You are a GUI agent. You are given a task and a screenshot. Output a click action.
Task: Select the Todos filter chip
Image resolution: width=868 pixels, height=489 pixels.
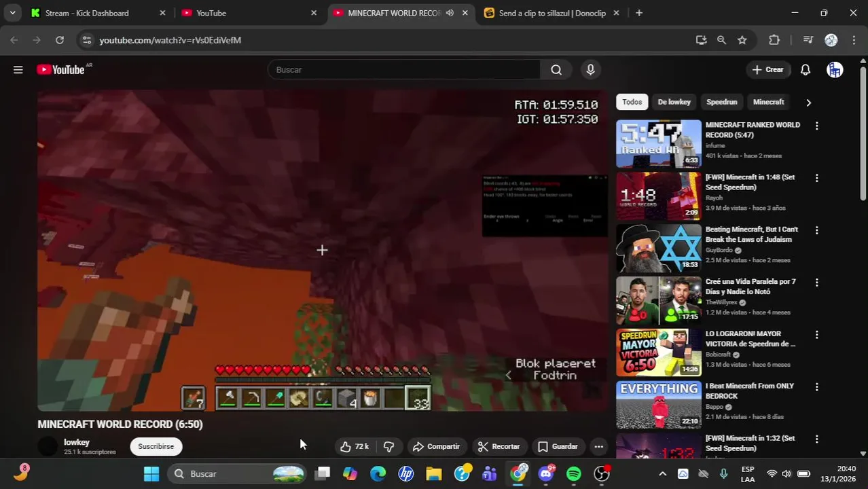[x=632, y=102]
